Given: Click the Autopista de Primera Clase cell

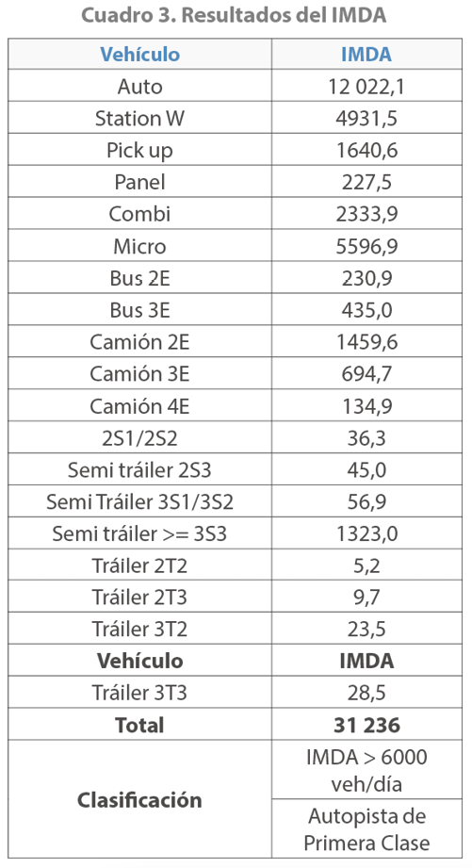Looking at the screenshot, I should pyautogui.click(x=366, y=828).
